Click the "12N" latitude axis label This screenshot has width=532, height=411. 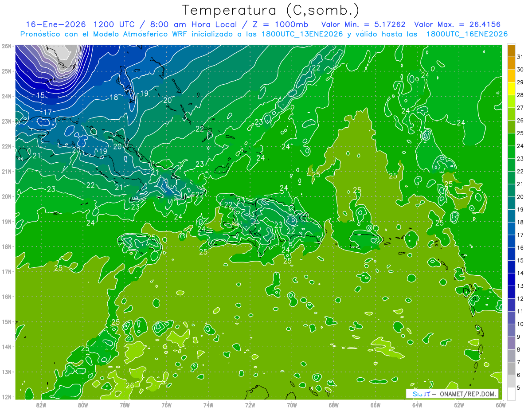(7, 397)
